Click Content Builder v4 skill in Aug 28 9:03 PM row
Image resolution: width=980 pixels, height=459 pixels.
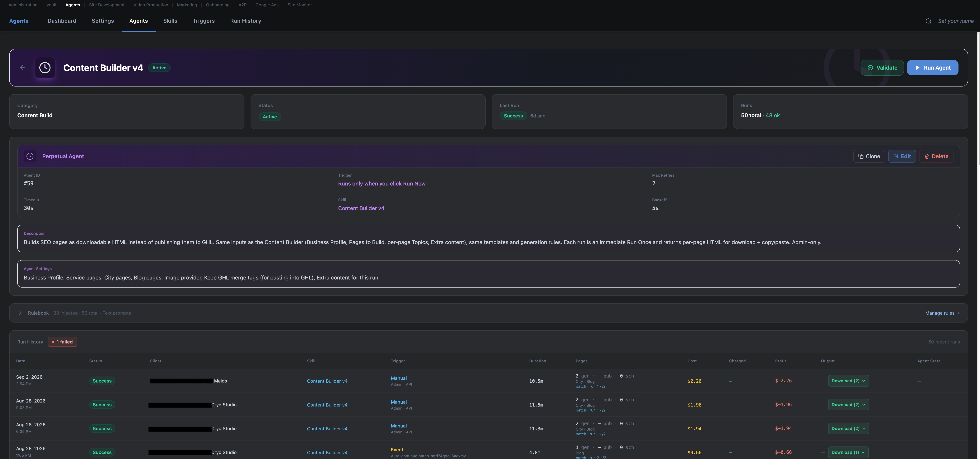pyautogui.click(x=327, y=405)
